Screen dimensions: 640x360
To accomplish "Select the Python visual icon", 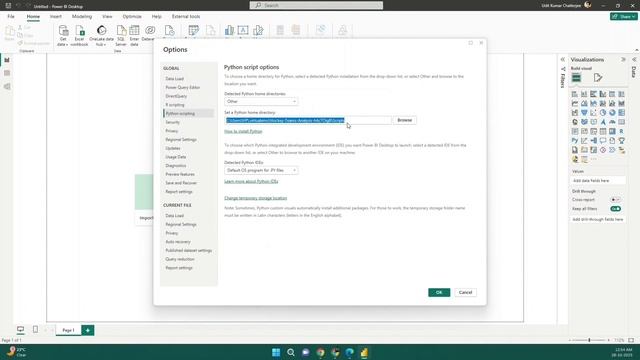I will pos(575,141).
